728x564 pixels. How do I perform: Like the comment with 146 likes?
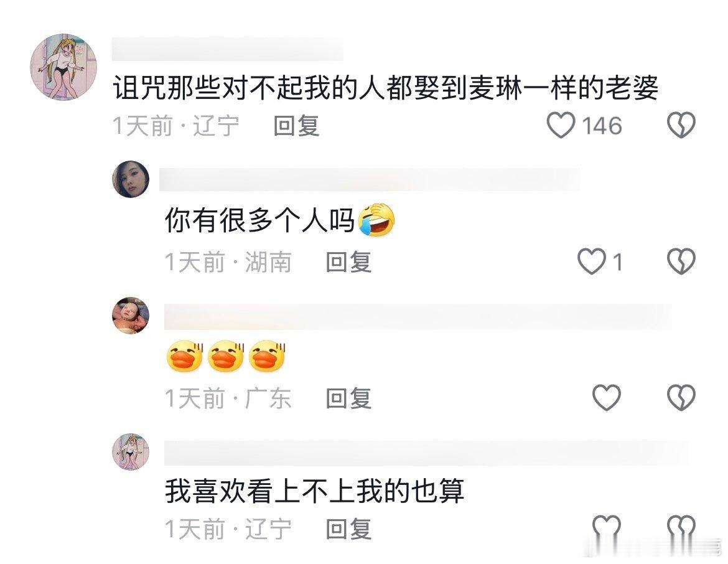pos(561,125)
